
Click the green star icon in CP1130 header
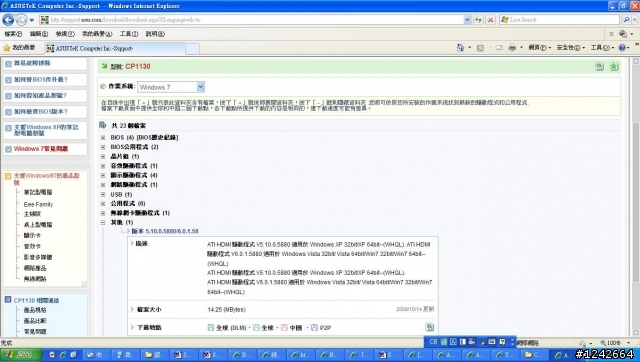614,67
